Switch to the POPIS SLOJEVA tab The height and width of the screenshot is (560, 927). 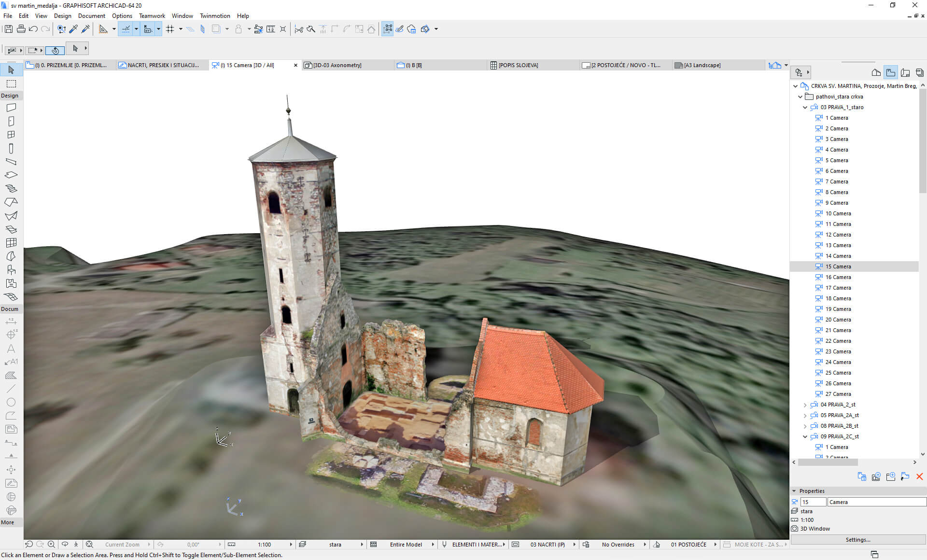(x=533, y=65)
